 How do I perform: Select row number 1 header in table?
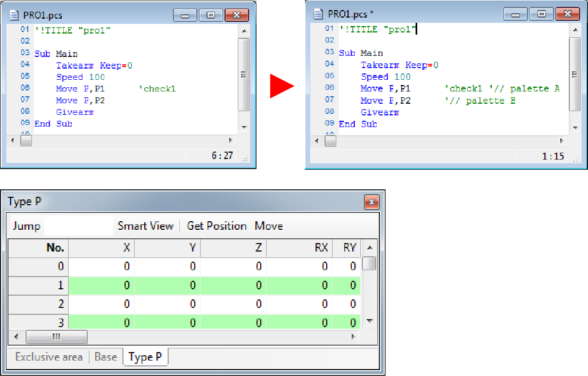38,285
